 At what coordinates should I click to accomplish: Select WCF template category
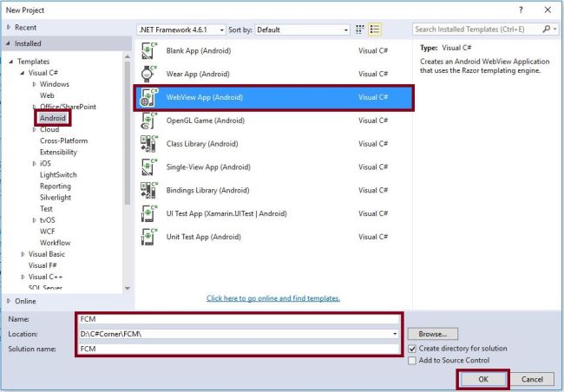click(x=48, y=232)
